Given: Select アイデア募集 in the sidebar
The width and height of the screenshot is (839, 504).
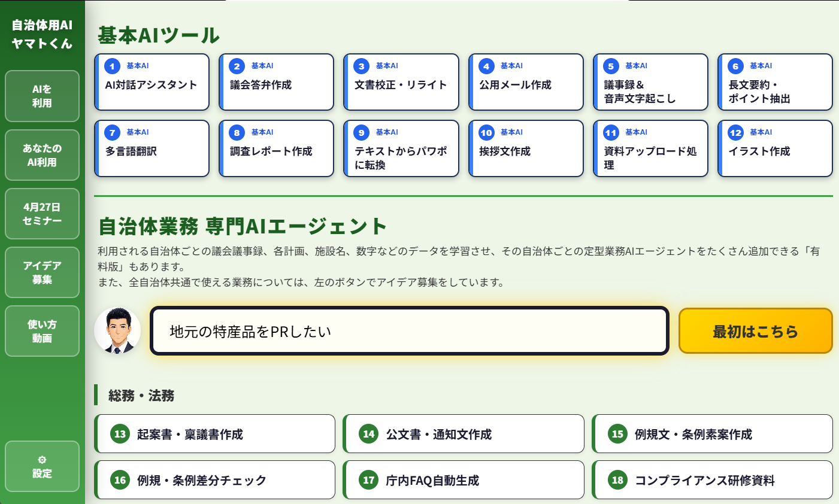Looking at the screenshot, I should click(x=42, y=272).
